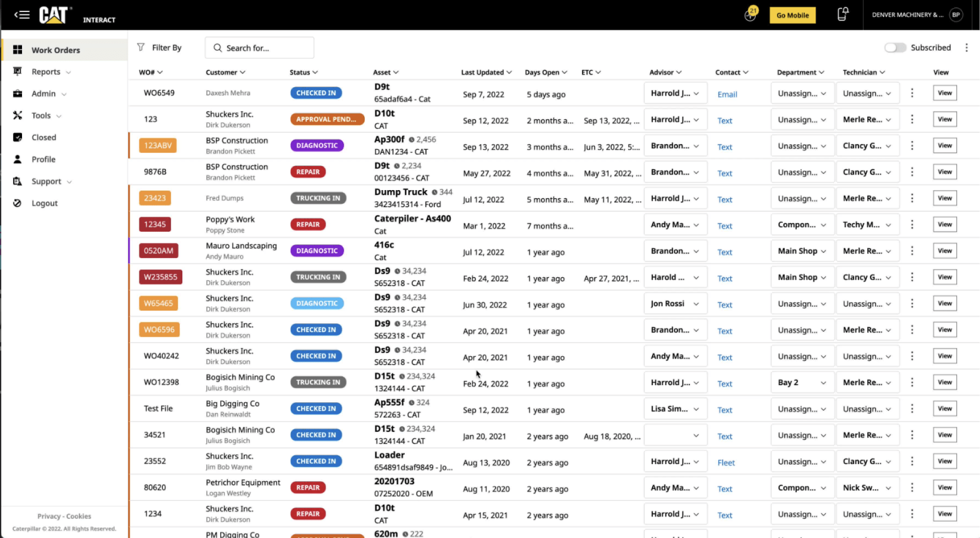
Task: Click the Admin briefcase icon
Action: tap(17, 93)
